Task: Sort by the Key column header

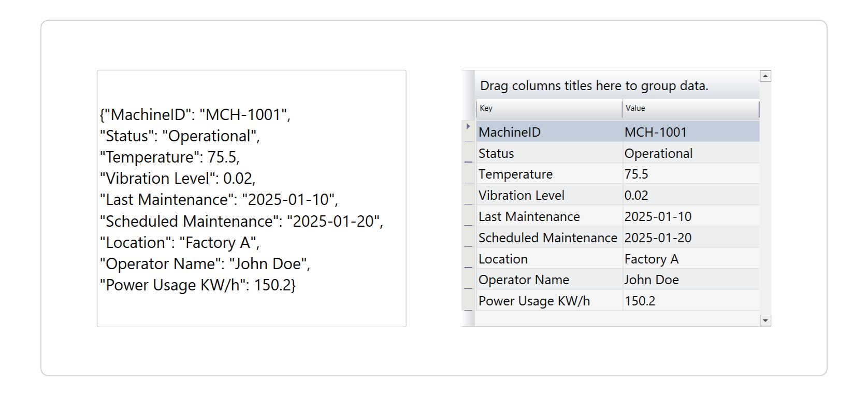Action: click(548, 109)
